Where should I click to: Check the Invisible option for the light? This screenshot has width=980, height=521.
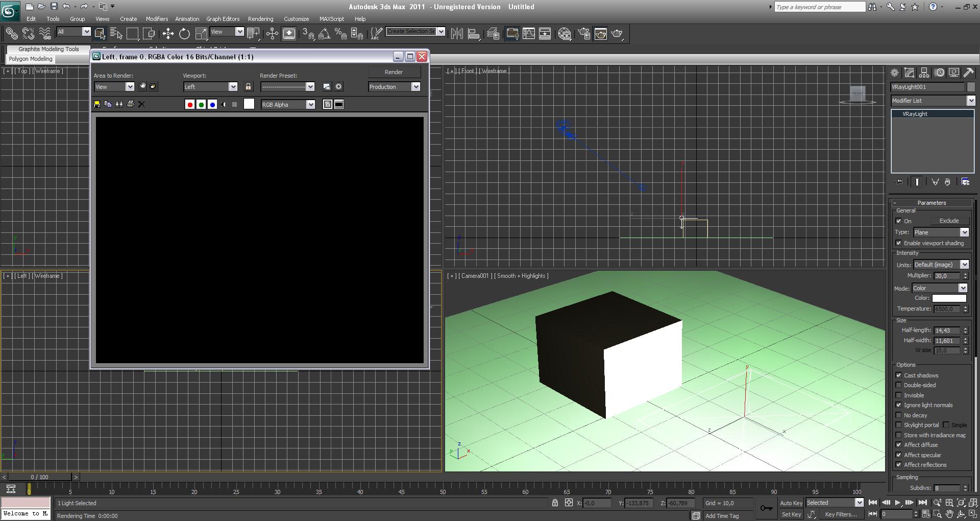point(899,395)
